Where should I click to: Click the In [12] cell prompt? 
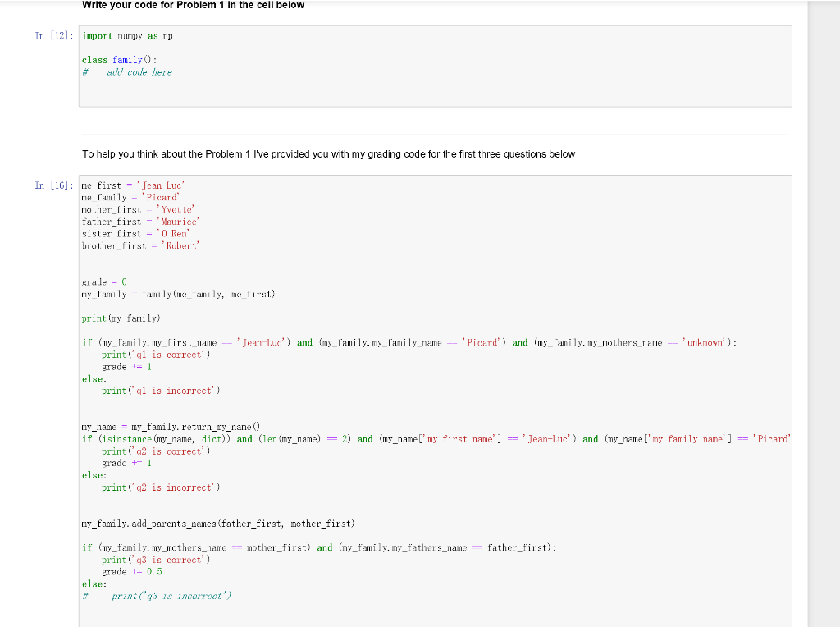54,36
